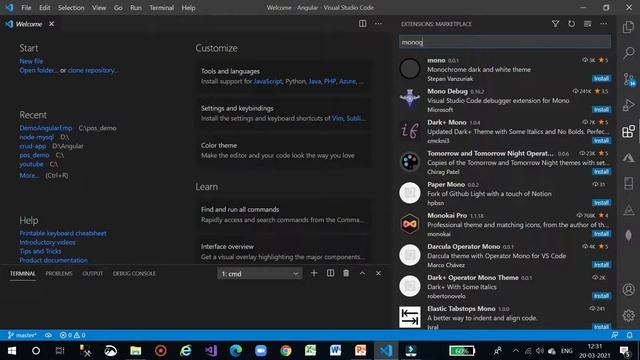This screenshot has width=640, height=360.
Task: Open Source Control view in activity bar
Action: (x=629, y=79)
